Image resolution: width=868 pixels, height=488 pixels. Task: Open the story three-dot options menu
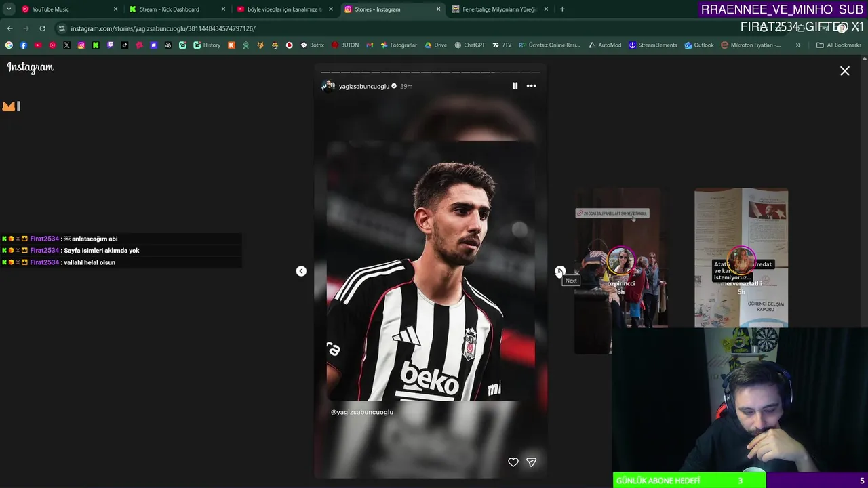[x=531, y=86]
